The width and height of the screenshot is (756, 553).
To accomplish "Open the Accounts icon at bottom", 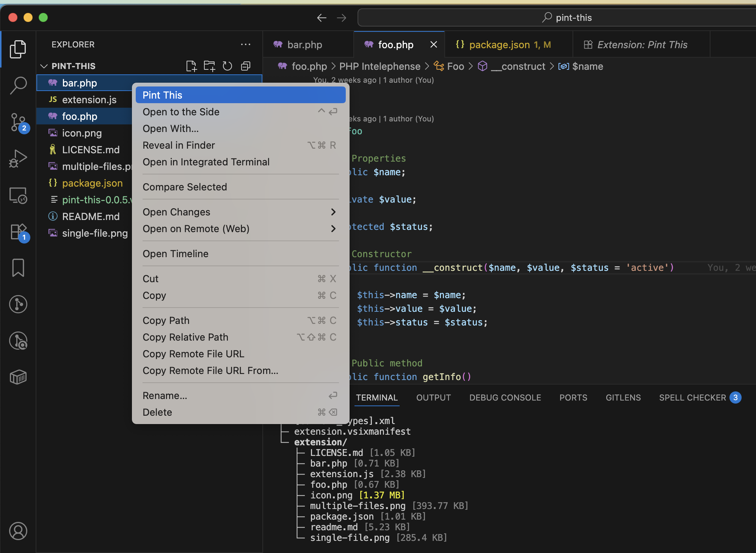I will click(18, 531).
